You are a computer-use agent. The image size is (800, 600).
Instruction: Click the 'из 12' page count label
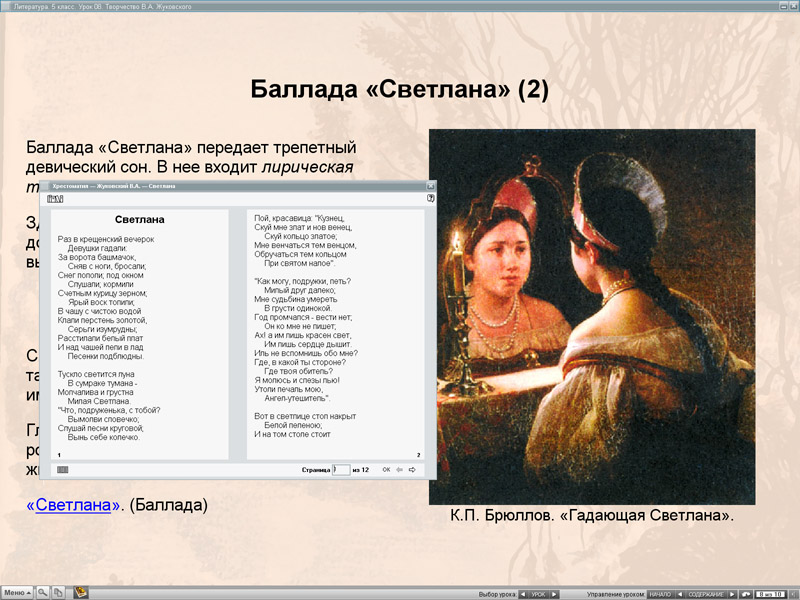point(361,469)
